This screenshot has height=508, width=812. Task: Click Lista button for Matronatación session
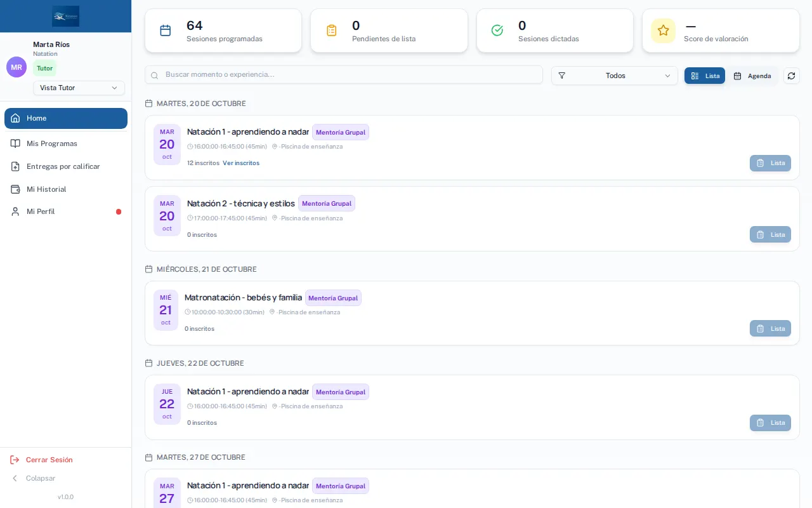point(770,328)
